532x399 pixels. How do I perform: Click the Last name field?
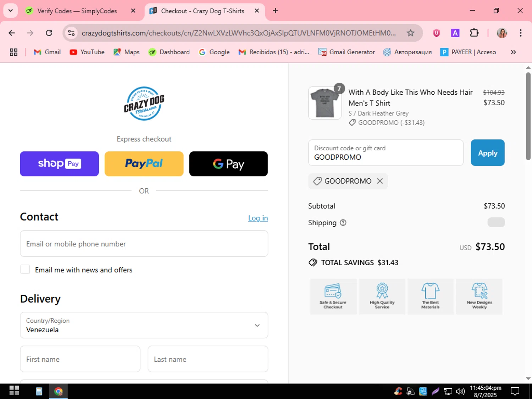[208, 359]
